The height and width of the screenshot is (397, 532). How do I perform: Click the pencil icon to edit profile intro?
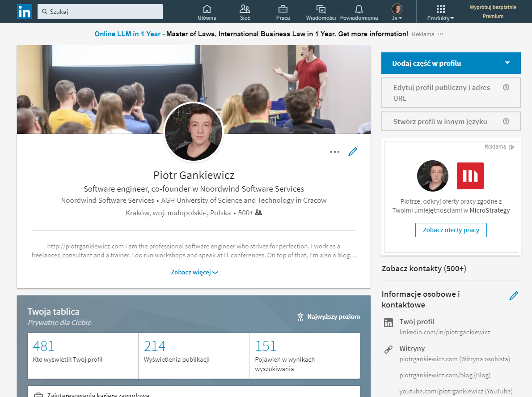[353, 151]
